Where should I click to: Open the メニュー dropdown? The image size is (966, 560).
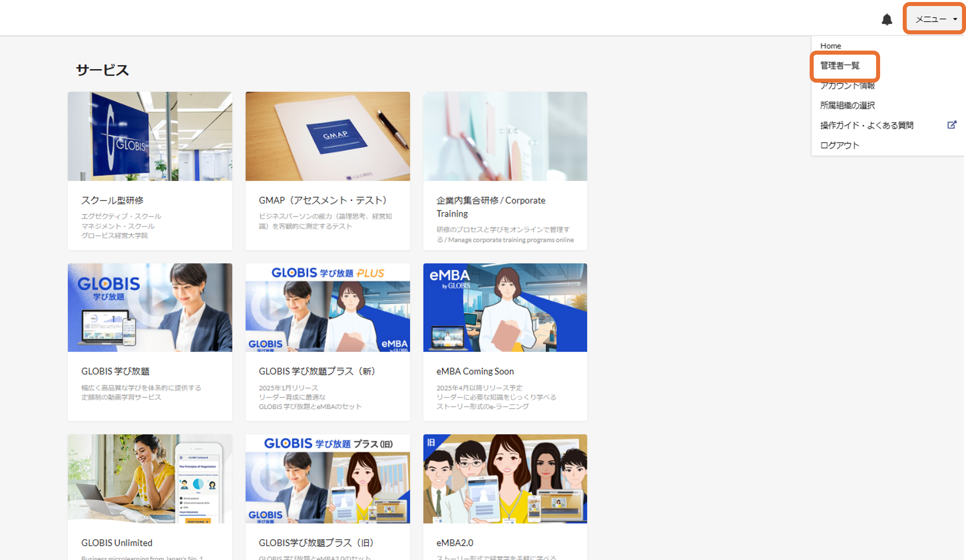pos(930,19)
